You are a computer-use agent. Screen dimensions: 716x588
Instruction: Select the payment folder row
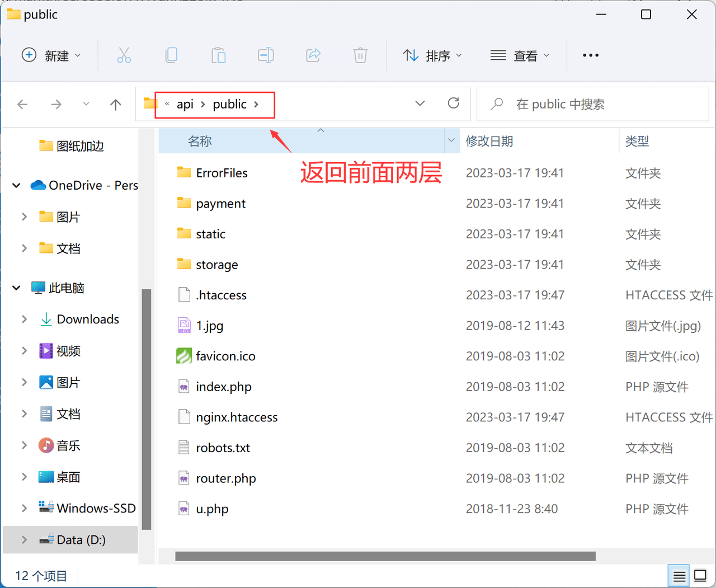click(436, 203)
